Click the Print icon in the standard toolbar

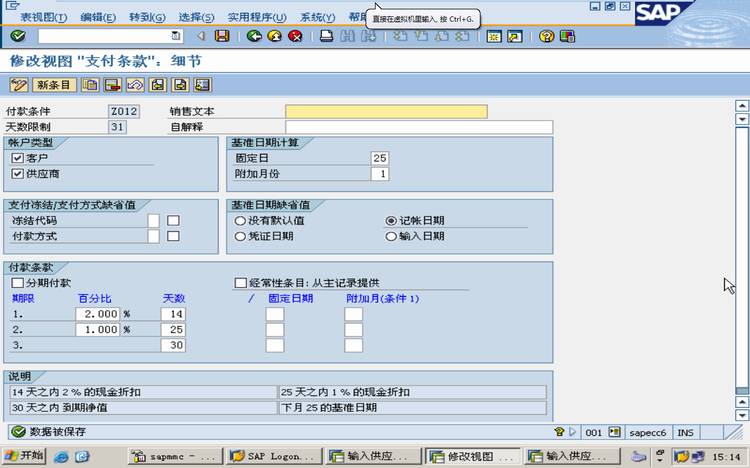click(x=327, y=36)
